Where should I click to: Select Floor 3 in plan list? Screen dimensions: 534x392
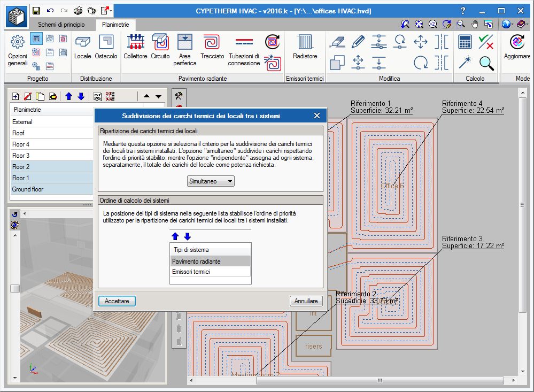pyautogui.click(x=52, y=156)
